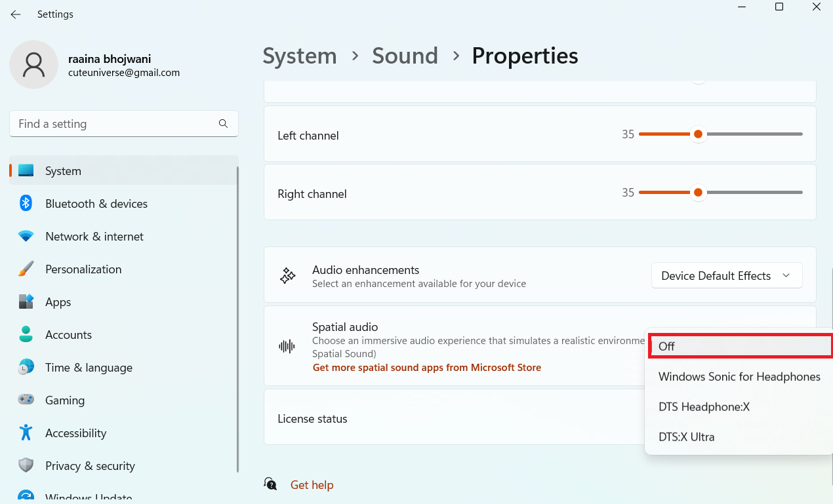Click the Network & internet Wi-Fi icon
Image resolution: width=833 pixels, height=504 pixels.
tap(26, 236)
